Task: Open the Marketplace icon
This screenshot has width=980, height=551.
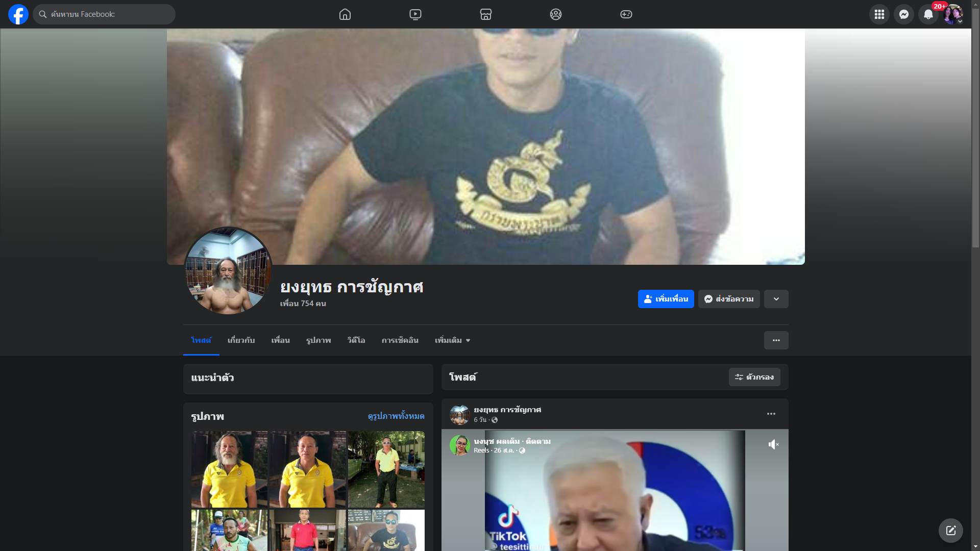Action: pyautogui.click(x=486, y=14)
